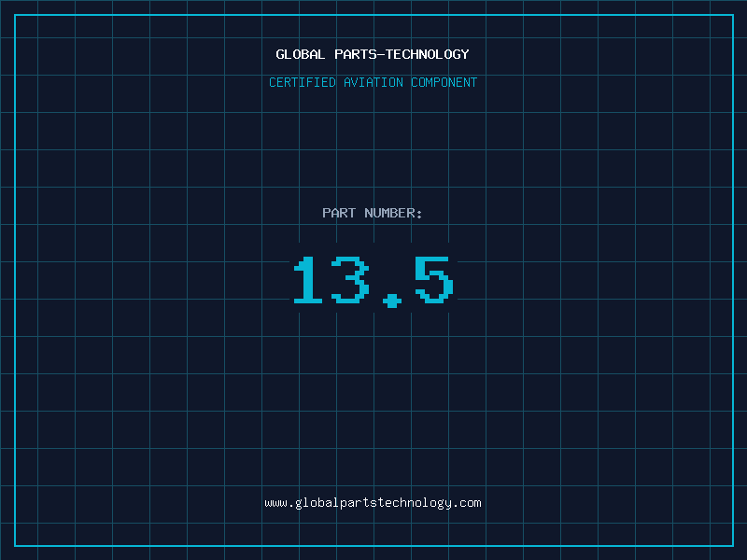Click the digit 3 in the part number
This screenshot has width=747, height=560.
tap(351, 281)
